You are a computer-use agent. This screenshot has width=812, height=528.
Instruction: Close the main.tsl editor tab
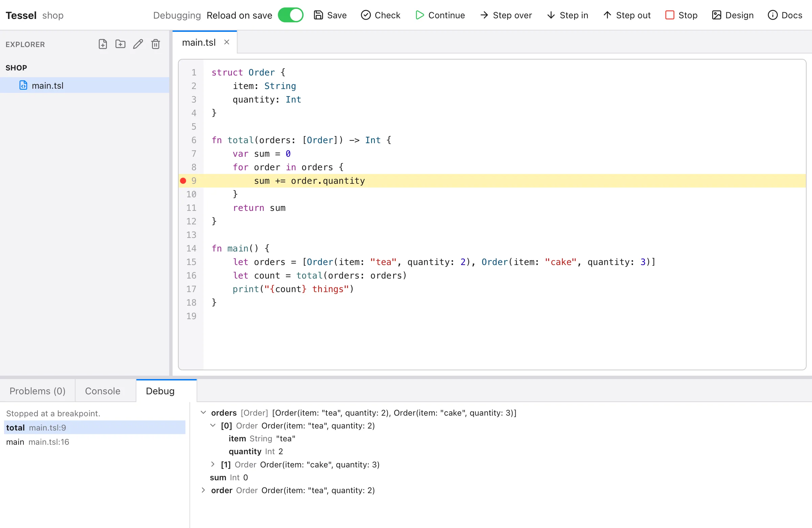coord(227,42)
